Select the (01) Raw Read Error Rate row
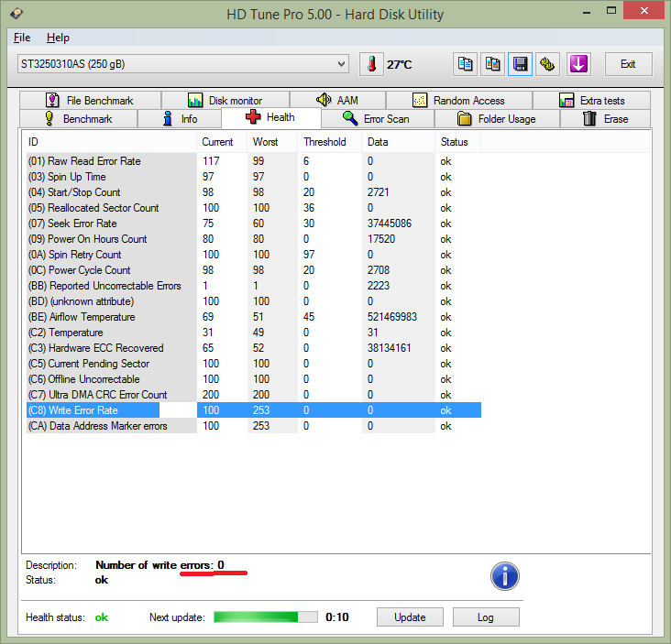Viewport: 671px width, 644px height. click(253, 161)
